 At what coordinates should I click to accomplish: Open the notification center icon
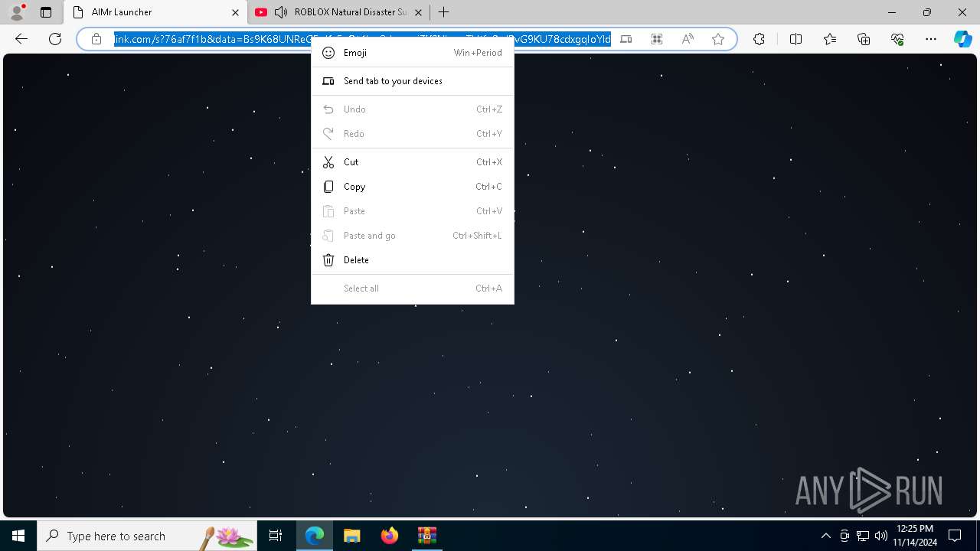coord(955,536)
